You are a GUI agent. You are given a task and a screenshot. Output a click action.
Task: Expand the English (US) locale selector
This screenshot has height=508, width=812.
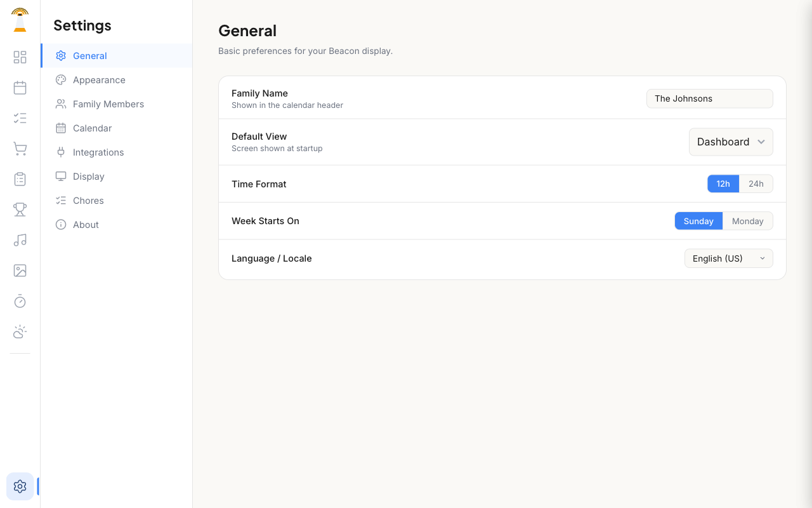pyautogui.click(x=728, y=258)
